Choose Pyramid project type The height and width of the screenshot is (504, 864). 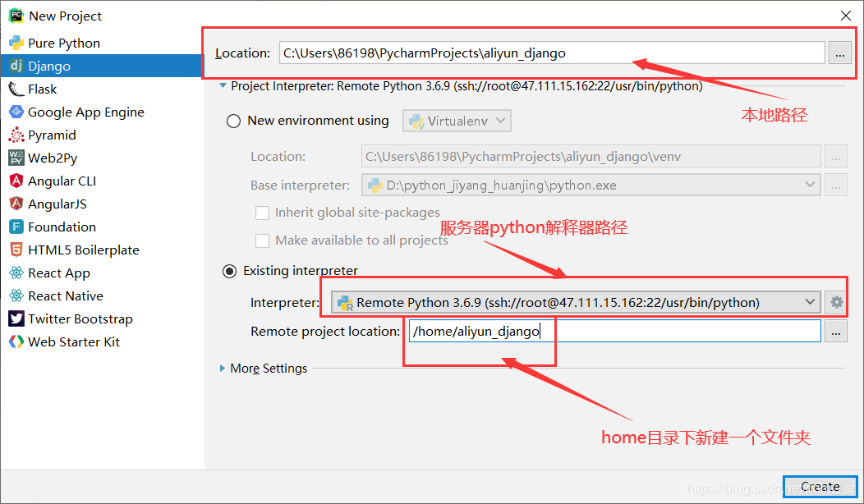52,135
